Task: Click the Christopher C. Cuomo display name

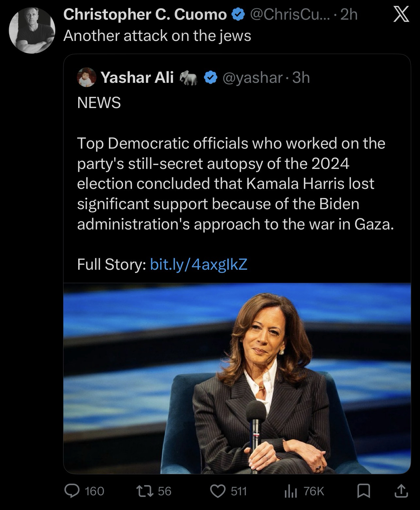Action: [145, 14]
